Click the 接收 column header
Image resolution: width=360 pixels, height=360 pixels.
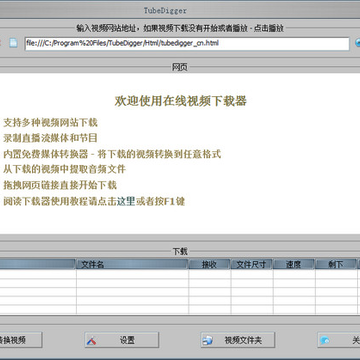[210, 264]
